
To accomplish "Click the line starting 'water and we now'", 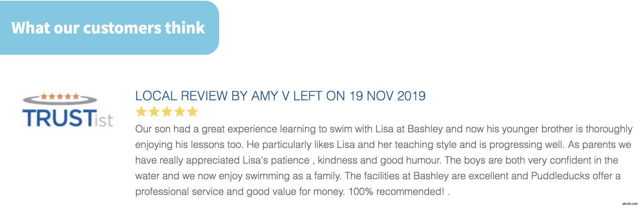I will tap(378, 176).
